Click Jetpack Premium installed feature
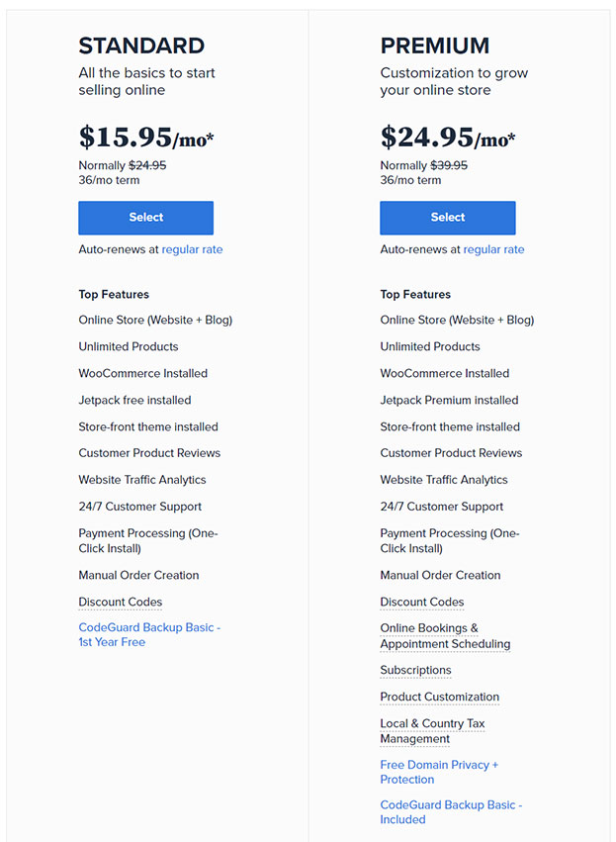Image resolution: width=616 pixels, height=842 pixels. [x=449, y=400]
